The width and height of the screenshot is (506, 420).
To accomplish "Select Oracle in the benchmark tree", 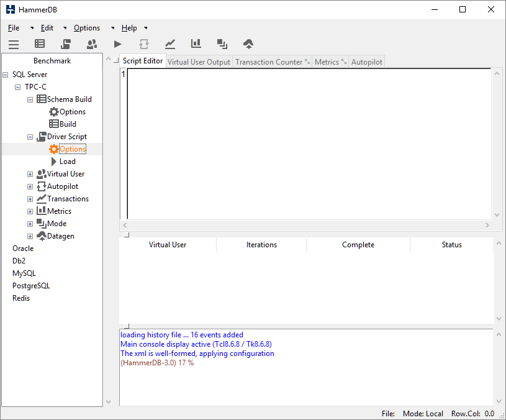I will pyautogui.click(x=23, y=249).
